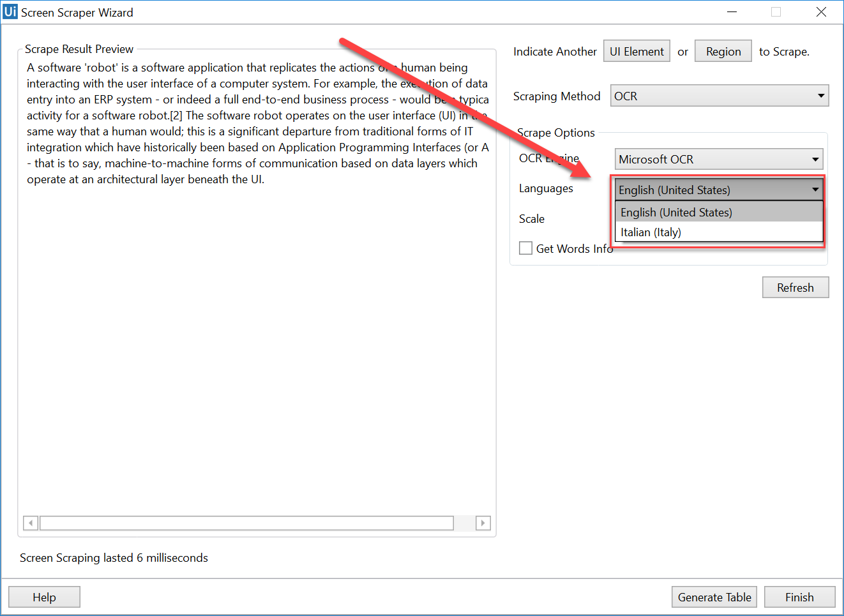This screenshot has height=616, width=844.
Task: Click the UiPath logo icon in title bar
Action: click(10, 12)
